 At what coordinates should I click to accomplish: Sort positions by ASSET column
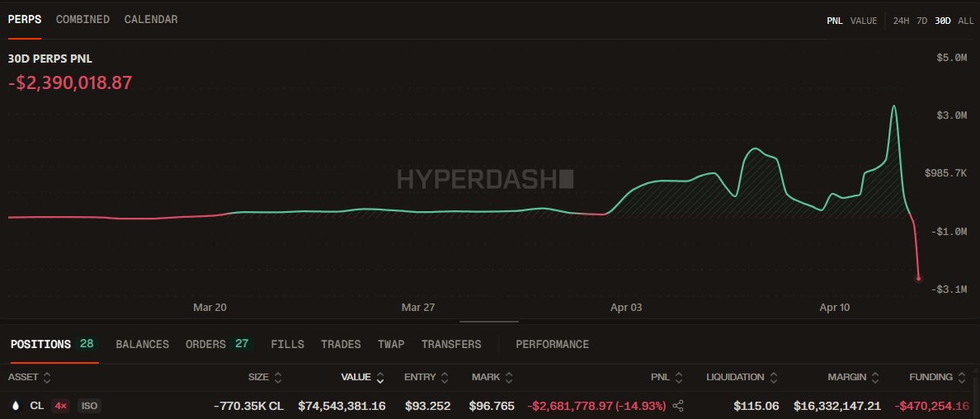coord(30,377)
